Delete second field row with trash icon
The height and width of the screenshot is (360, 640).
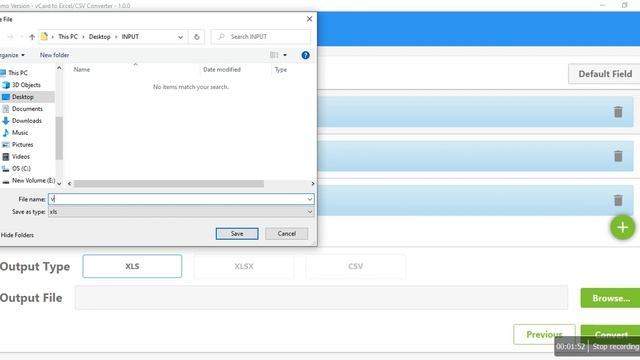[618, 156]
